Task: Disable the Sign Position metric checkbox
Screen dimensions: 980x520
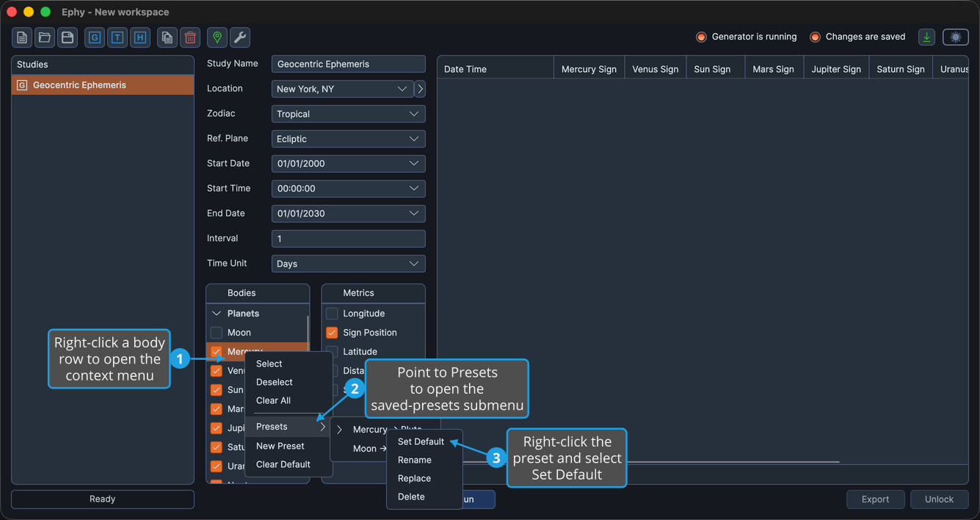Action: point(332,333)
